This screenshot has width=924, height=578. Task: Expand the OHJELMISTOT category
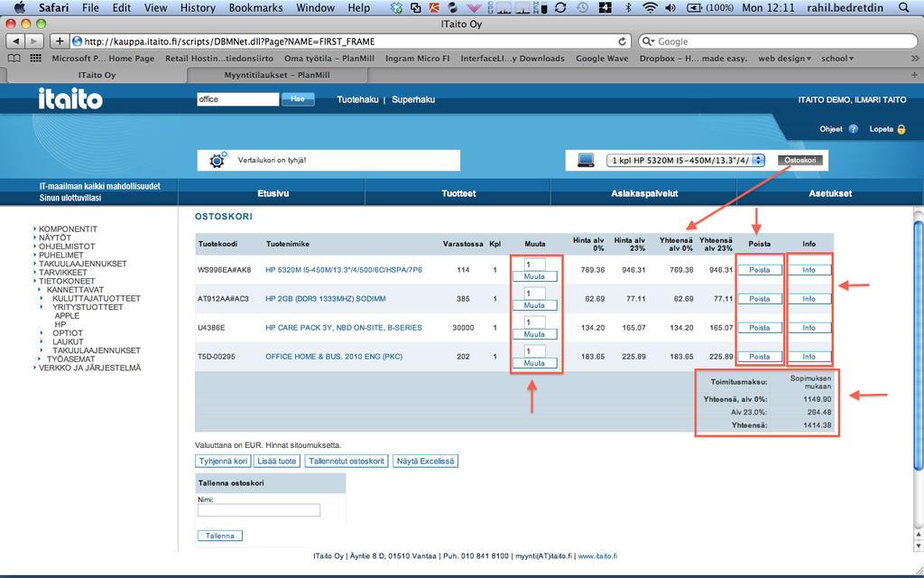pos(67,246)
